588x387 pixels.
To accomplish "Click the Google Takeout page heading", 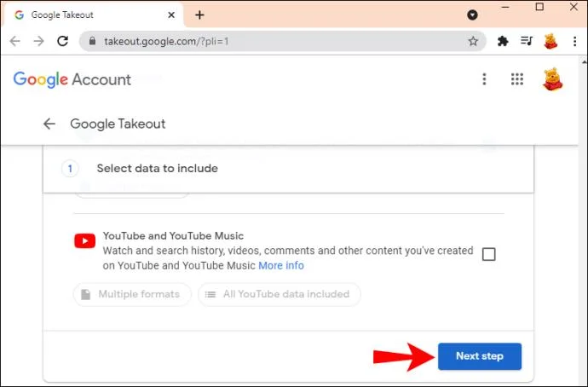I will pos(118,124).
